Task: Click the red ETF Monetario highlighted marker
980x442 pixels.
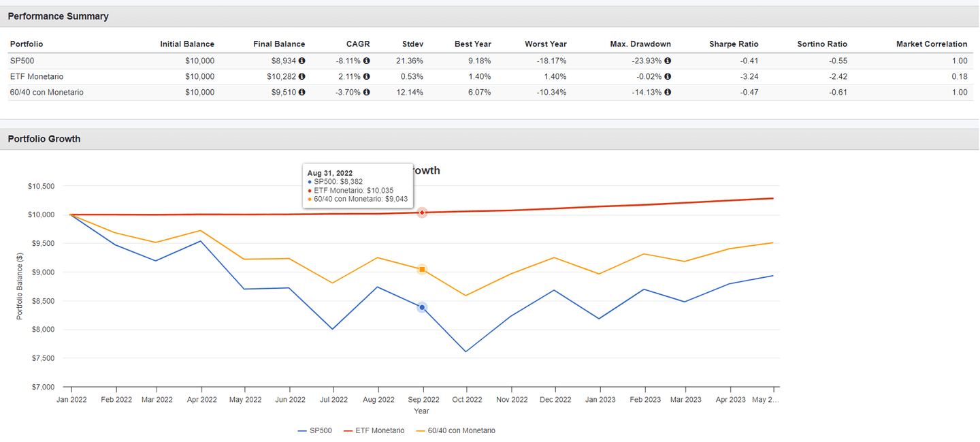Action: [422, 213]
